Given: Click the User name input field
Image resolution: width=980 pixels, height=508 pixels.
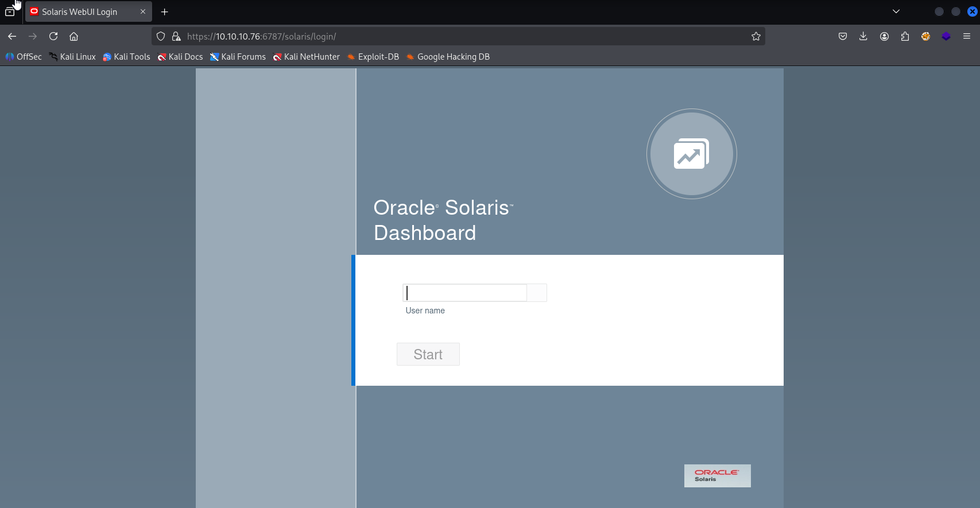Looking at the screenshot, I should [464, 293].
